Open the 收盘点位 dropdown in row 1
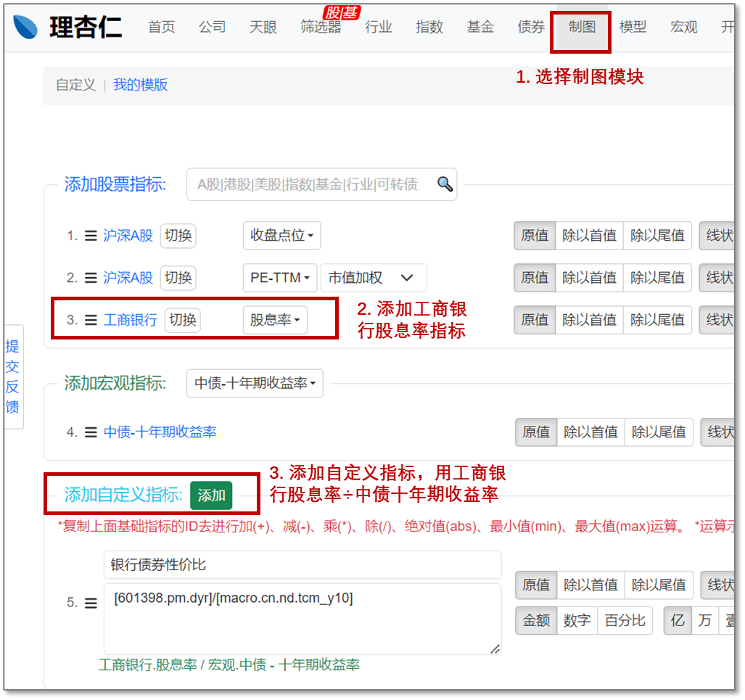 pos(281,236)
